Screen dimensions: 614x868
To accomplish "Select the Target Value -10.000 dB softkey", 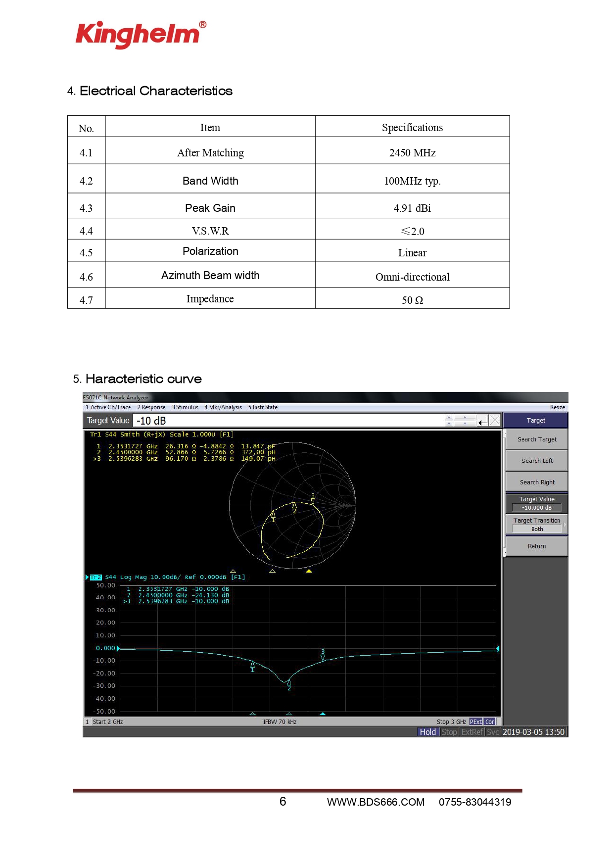I will coord(537,503).
